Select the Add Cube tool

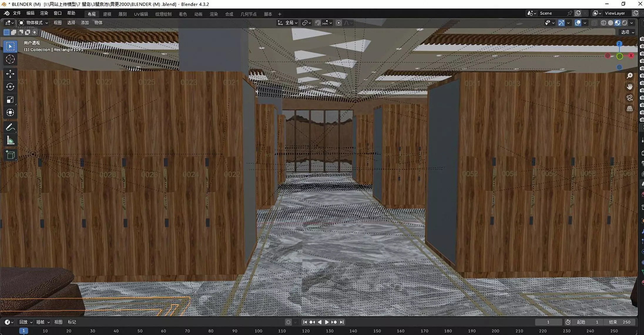coord(10,155)
